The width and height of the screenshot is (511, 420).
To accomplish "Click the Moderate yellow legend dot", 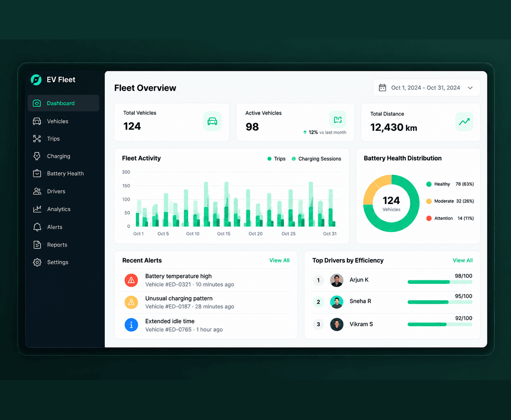I will tap(429, 201).
